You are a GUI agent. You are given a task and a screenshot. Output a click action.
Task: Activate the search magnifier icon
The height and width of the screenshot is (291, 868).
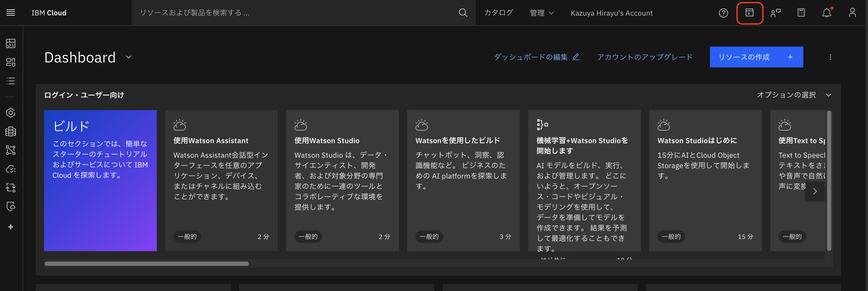463,13
